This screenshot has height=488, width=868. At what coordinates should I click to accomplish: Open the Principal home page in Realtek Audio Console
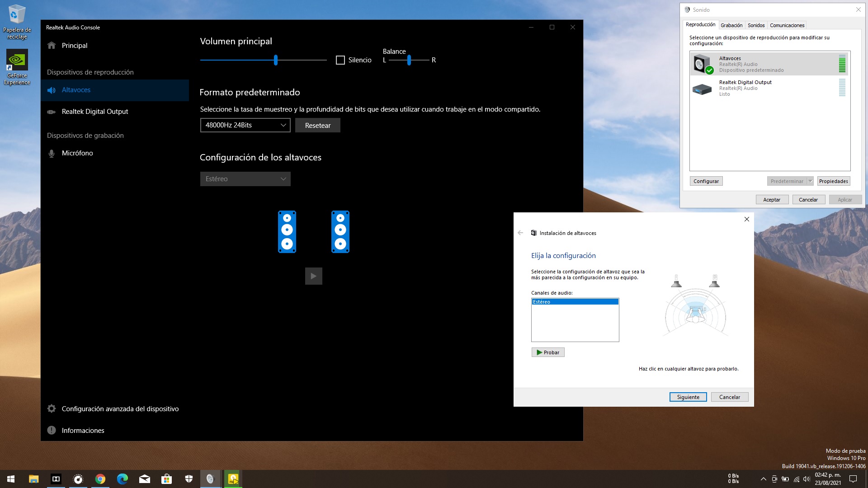click(115, 45)
